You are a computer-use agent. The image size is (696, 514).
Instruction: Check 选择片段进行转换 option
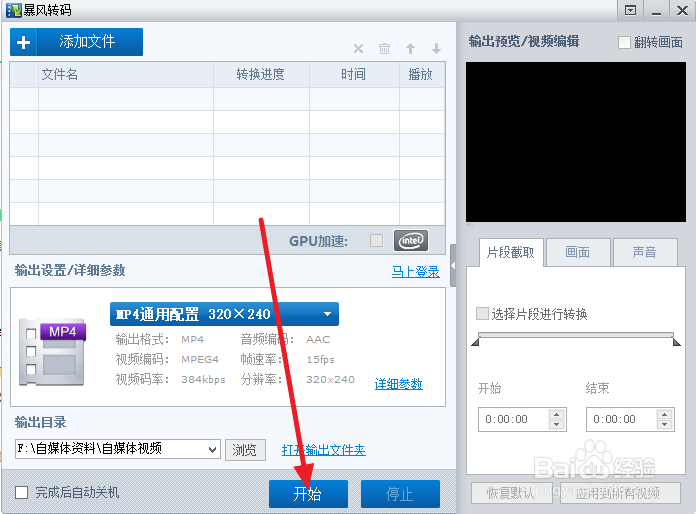point(482,313)
